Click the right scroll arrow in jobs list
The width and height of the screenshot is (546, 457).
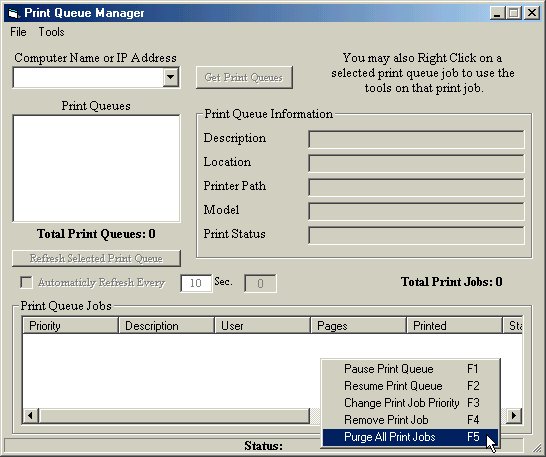coord(514,415)
